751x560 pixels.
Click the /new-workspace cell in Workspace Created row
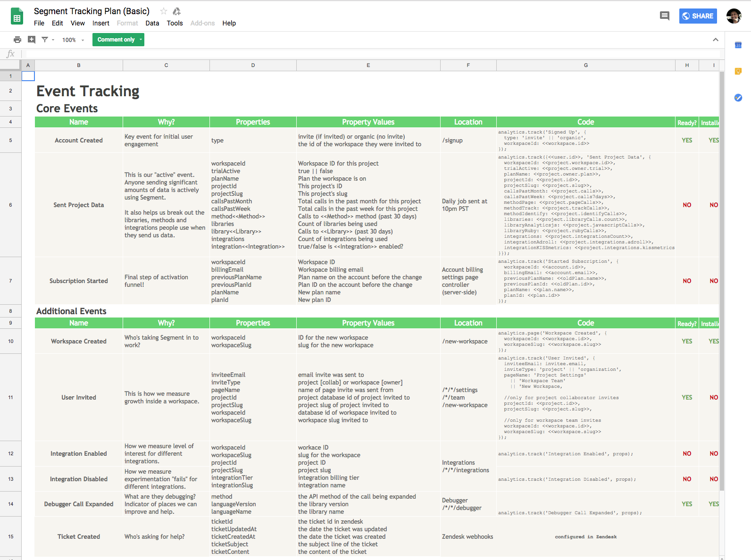click(468, 341)
